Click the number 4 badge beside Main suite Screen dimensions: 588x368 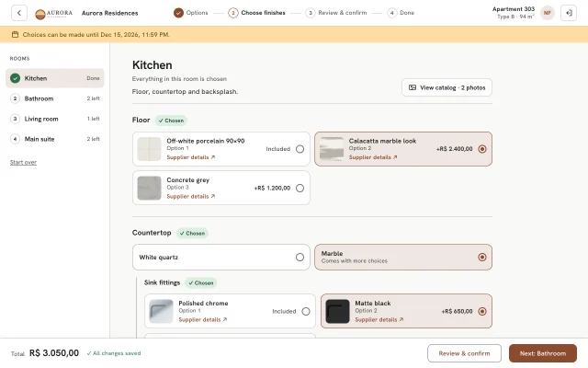15,139
